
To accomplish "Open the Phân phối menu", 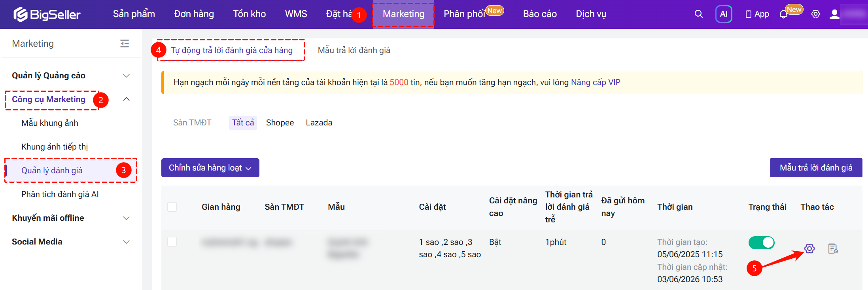I will coord(464,14).
